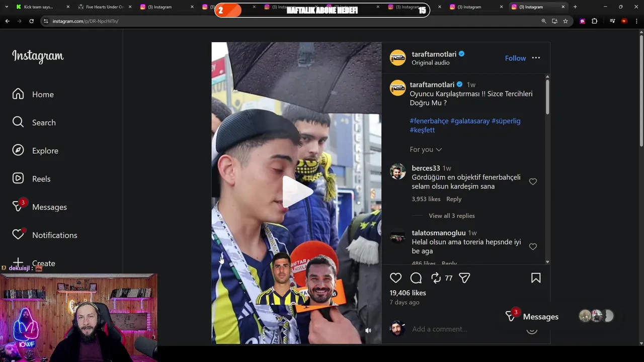Open taraftarnotlari profile from post header
Image resolution: width=644 pixels, height=362 pixels.
(x=434, y=54)
